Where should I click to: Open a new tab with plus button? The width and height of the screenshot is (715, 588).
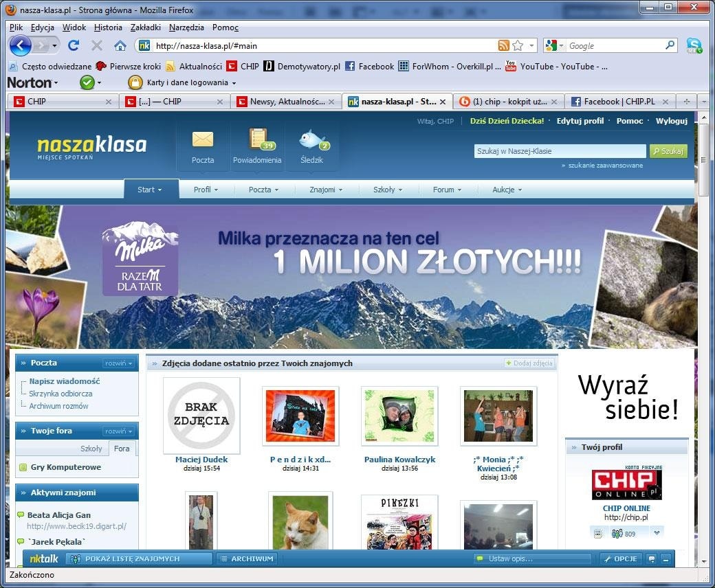(687, 102)
